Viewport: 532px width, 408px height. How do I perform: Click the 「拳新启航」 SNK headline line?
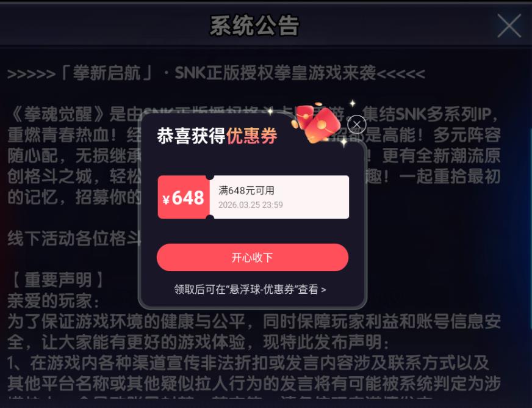tap(216, 73)
